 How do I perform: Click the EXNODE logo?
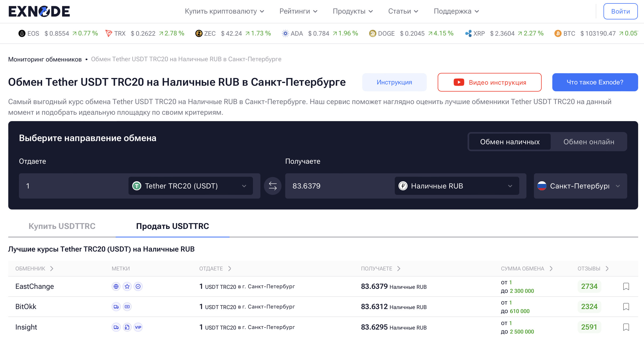(x=39, y=11)
